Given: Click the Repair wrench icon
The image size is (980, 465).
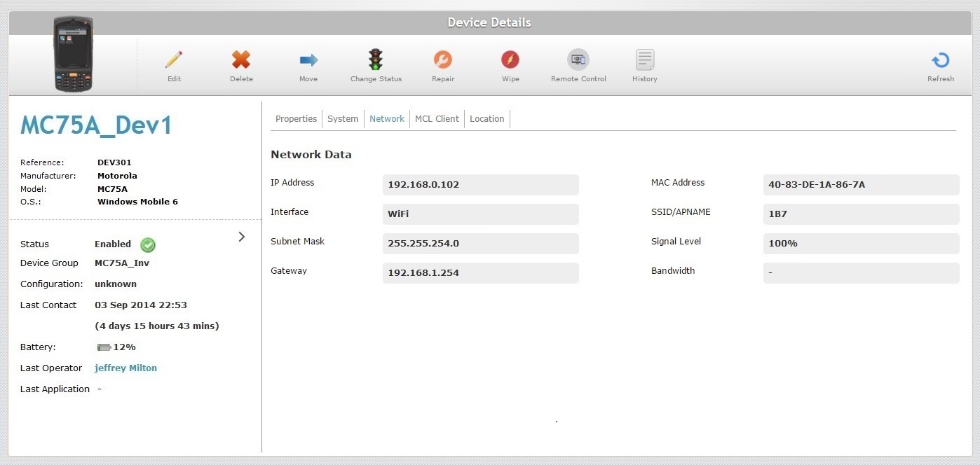Looking at the screenshot, I should click(x=443, y=60).
